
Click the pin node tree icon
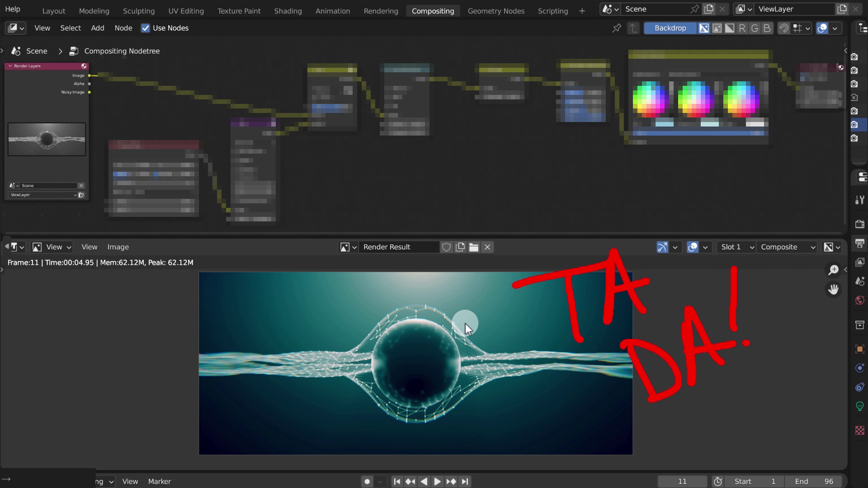pos(616,28)
